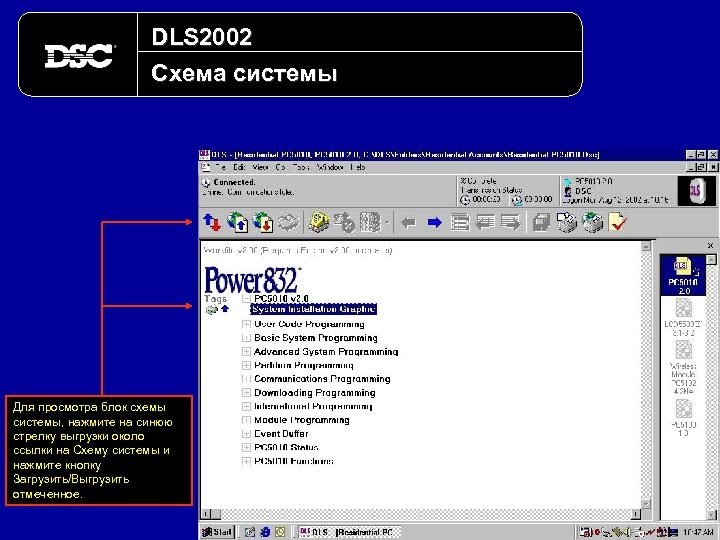Click the side panel scroll-up arrow

click(711, 259)
